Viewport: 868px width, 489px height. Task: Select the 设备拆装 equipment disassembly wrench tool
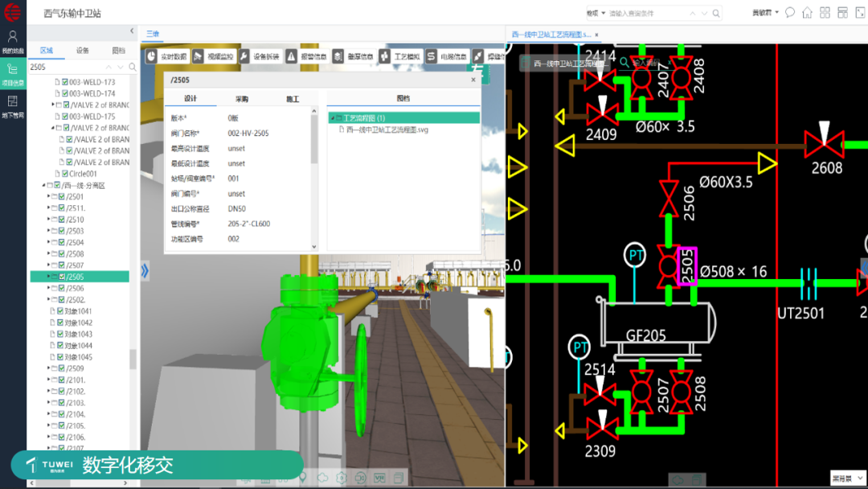[259, 57]
